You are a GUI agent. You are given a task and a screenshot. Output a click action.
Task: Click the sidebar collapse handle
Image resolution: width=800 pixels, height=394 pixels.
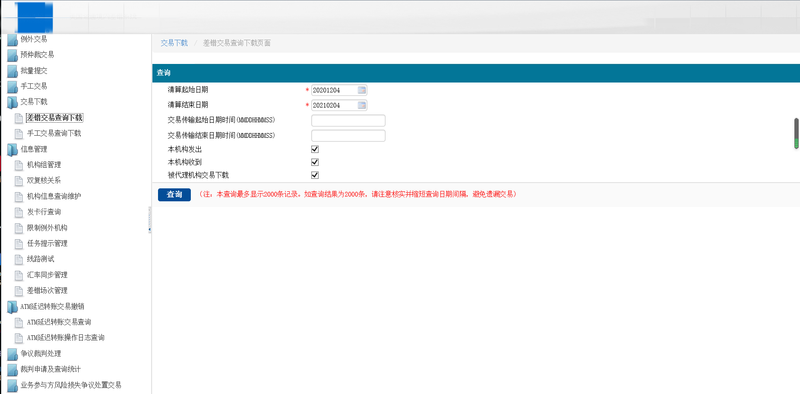149,219
